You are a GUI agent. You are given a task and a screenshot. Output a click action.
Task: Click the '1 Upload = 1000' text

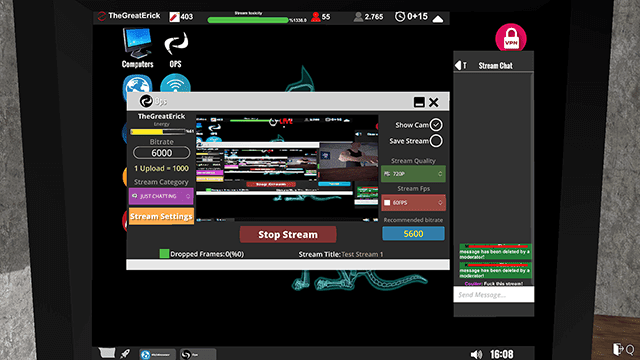coord(162,168)
